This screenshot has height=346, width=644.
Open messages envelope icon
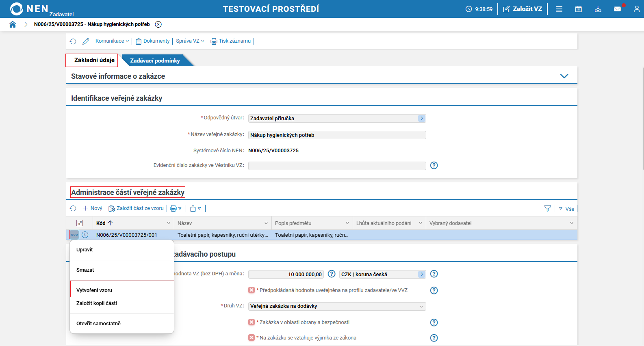[617, 9]
